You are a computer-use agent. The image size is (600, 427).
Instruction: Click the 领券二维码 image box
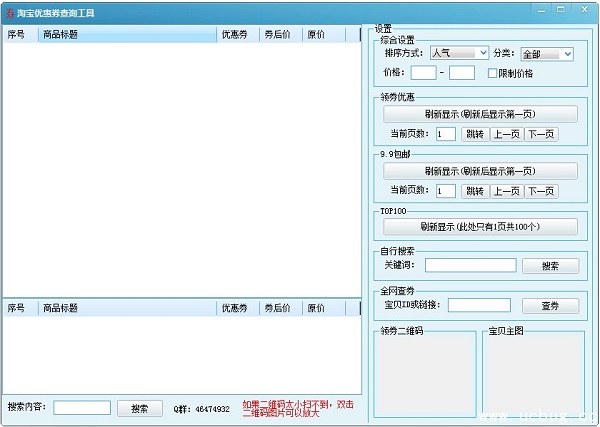click(x=426, y=376)
